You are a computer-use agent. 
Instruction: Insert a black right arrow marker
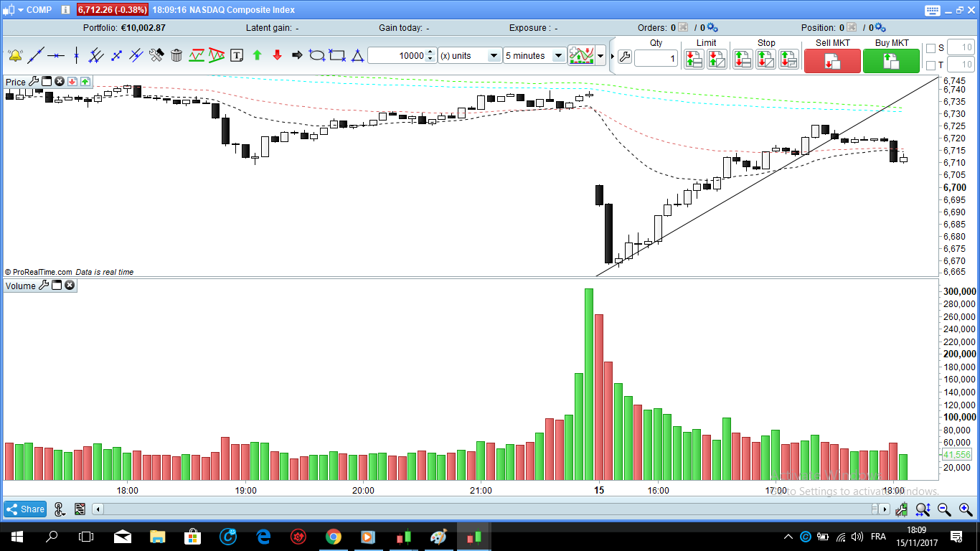pos(297,55)
